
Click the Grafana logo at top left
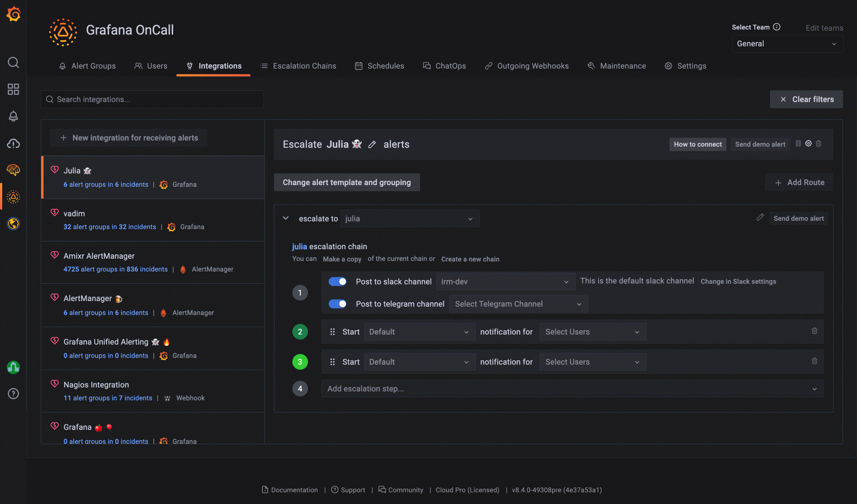tap(13, 14)
